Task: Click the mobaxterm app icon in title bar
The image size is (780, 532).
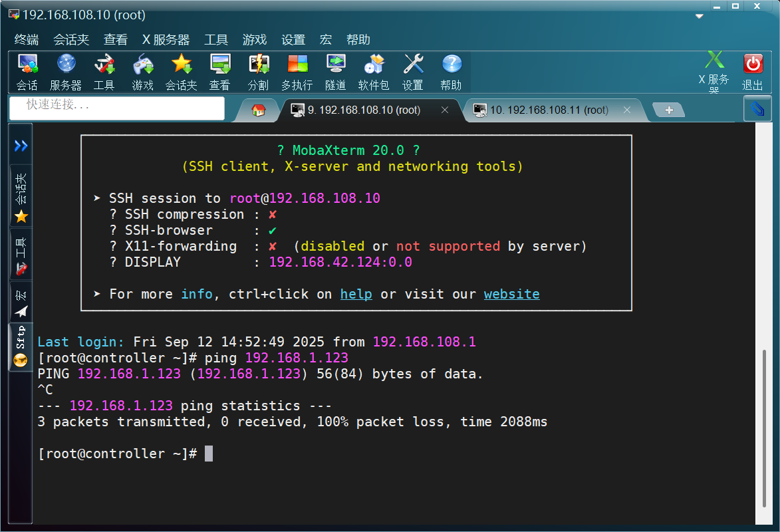Action: [14, 15]
